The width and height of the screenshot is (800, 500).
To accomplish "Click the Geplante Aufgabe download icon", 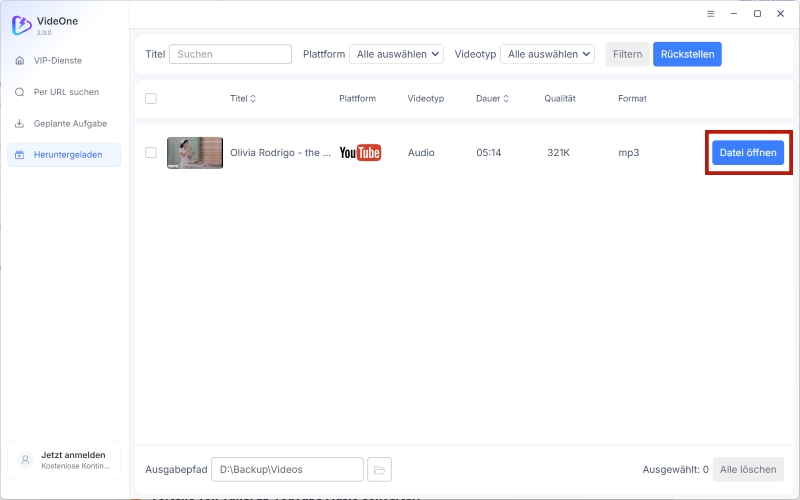I will (x=19, y=123).
